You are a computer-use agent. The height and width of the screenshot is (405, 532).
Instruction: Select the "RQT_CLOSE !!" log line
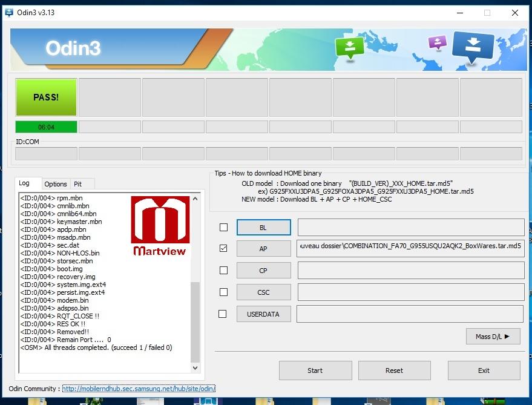pyautogui.click(x=60, y=316)
